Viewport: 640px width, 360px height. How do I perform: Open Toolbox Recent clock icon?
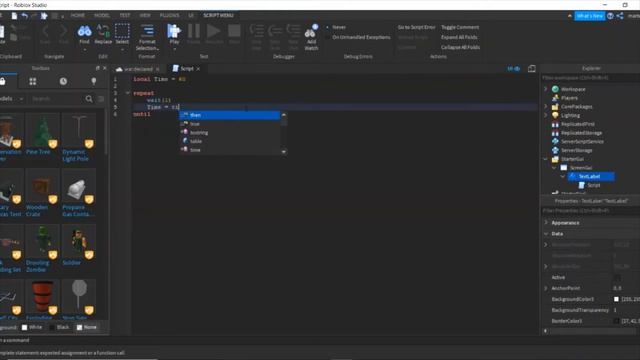point(63,82)
